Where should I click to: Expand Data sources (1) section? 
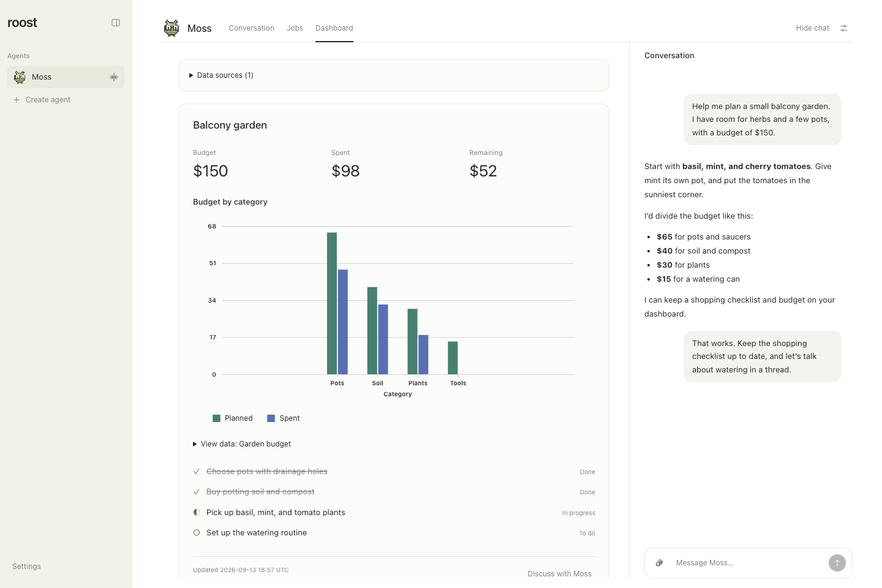click(221, 75)
